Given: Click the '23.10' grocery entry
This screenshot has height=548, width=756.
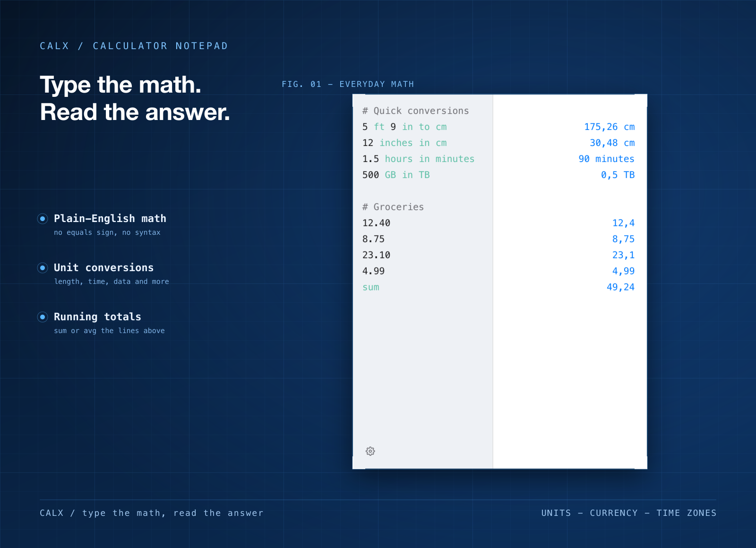Looking at the screenshot, I should [376, 255].
